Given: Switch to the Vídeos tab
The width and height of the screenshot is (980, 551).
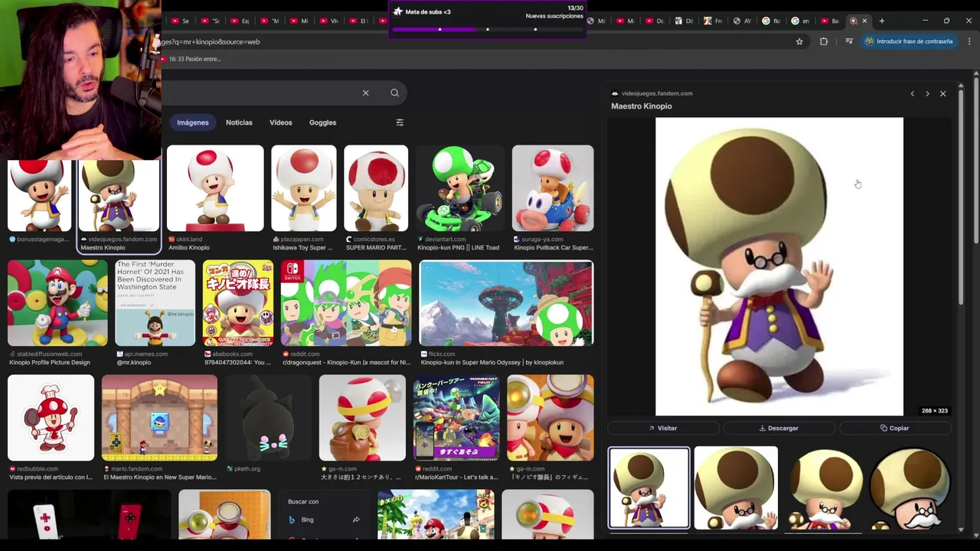Looking at the screenshot, I should (x=280, y=122).
